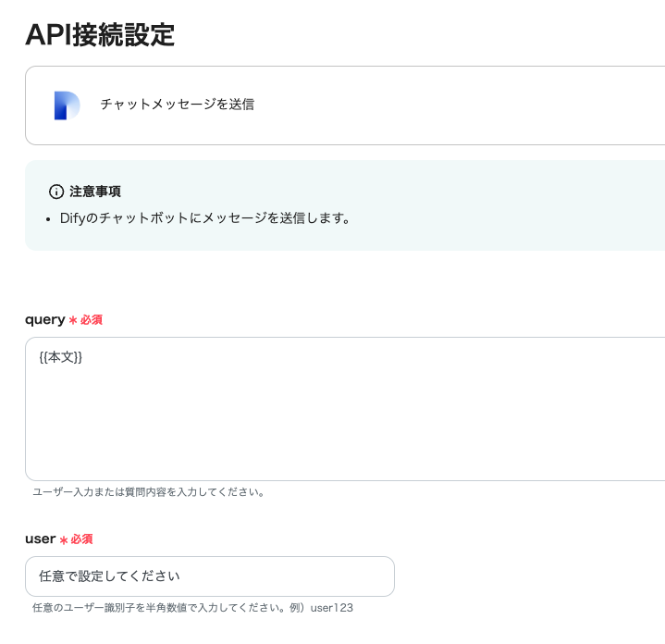Click the 必須 badge beside query
Image resolution: width=665 pixels, height=644 pixels.
[x=92, y=320]
